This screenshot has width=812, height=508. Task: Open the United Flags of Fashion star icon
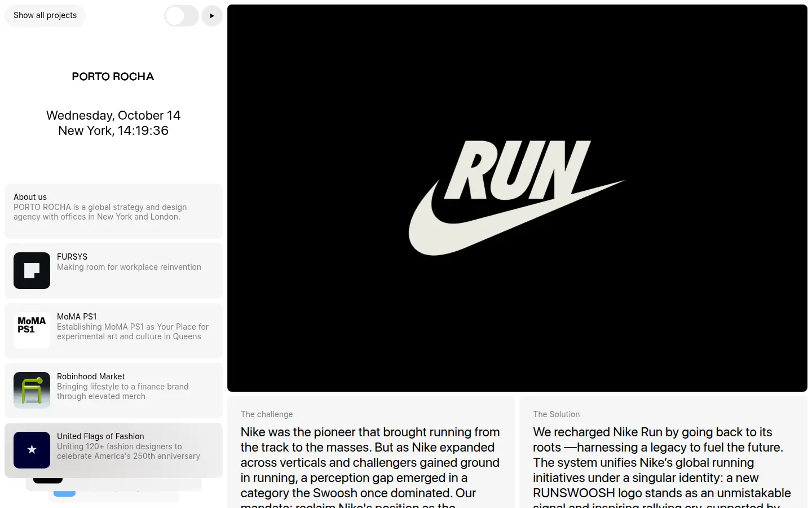click(32, 450)
